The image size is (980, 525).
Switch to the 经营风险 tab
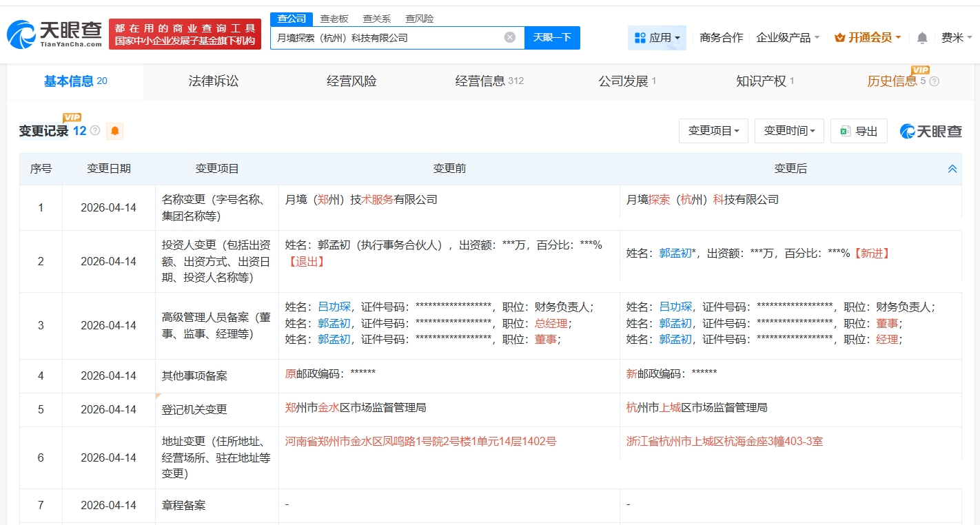[x=351, y=81]
